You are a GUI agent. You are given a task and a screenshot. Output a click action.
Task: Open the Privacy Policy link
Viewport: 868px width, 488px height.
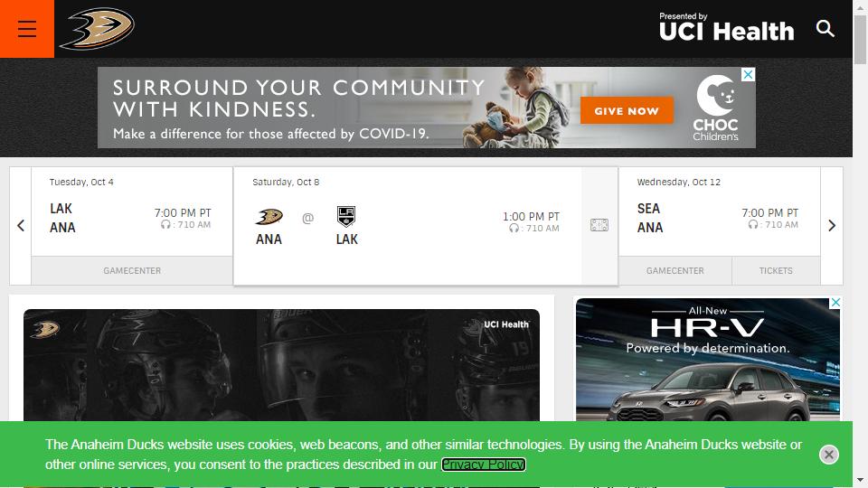[x=483, y=465]
